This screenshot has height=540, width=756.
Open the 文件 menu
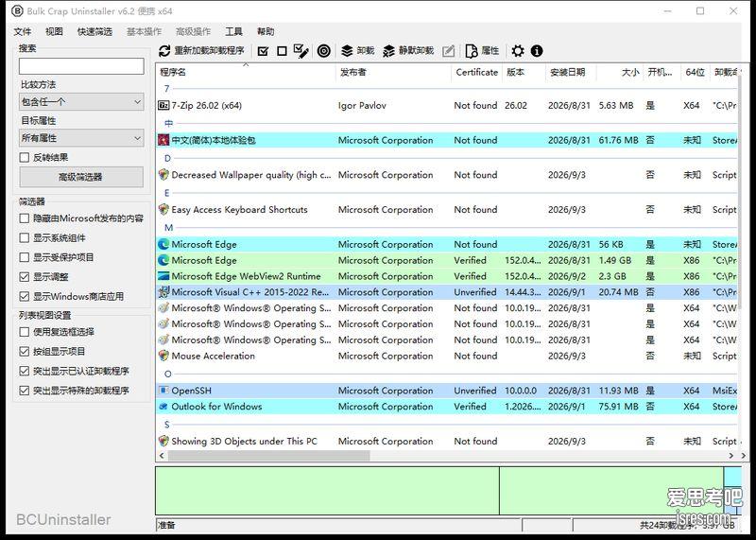pos(22,32)
